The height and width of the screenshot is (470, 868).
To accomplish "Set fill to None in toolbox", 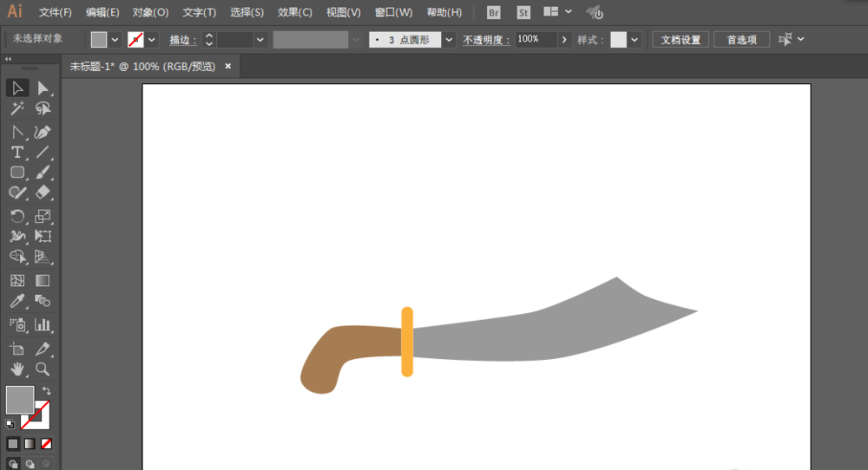I will 46,443.
